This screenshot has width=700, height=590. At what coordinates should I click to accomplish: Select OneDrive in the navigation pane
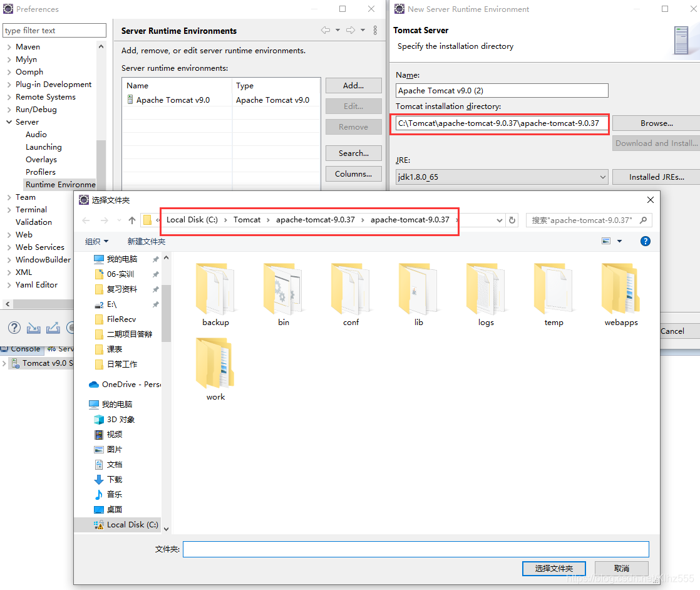[x=125, y=385]
